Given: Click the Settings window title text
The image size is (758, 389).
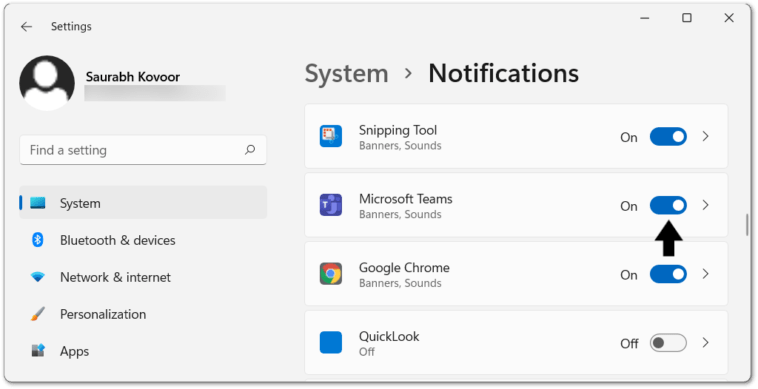Looking at the screenshot, I should click(x=71, y=27).
